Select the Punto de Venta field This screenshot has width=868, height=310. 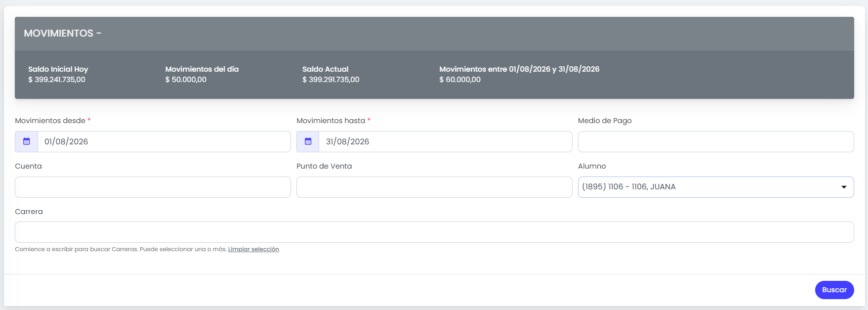click(434, 187)
